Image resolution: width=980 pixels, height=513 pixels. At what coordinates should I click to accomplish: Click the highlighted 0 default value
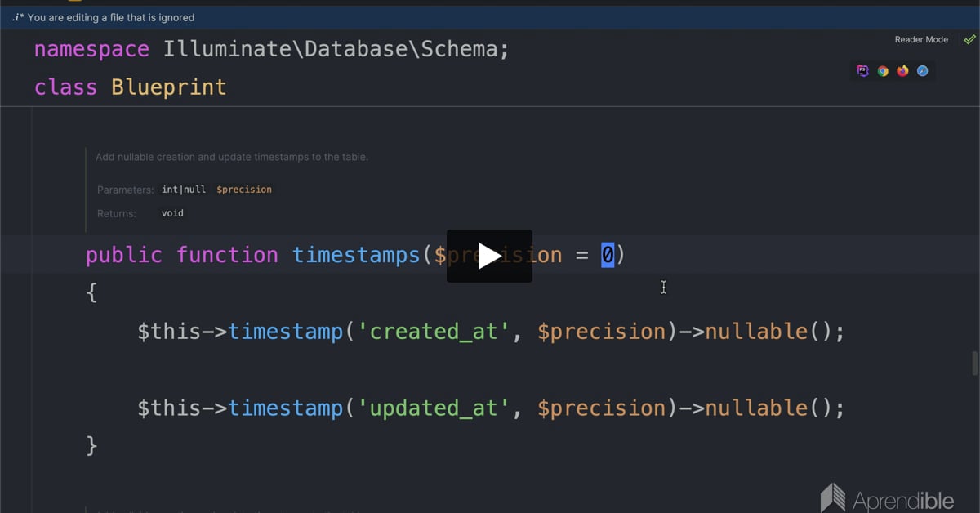(x=608, y=255)
